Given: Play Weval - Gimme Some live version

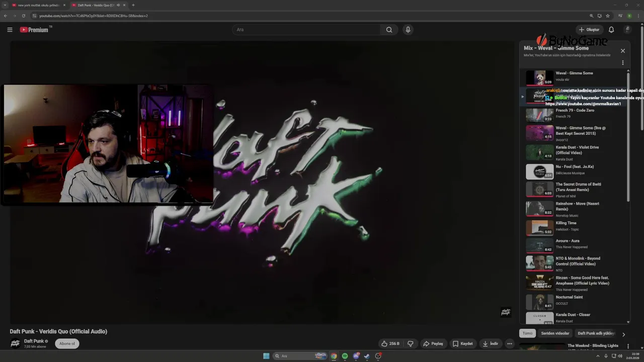Looking at the screenshot, I should pyautogui.click(x=574, y=133).
